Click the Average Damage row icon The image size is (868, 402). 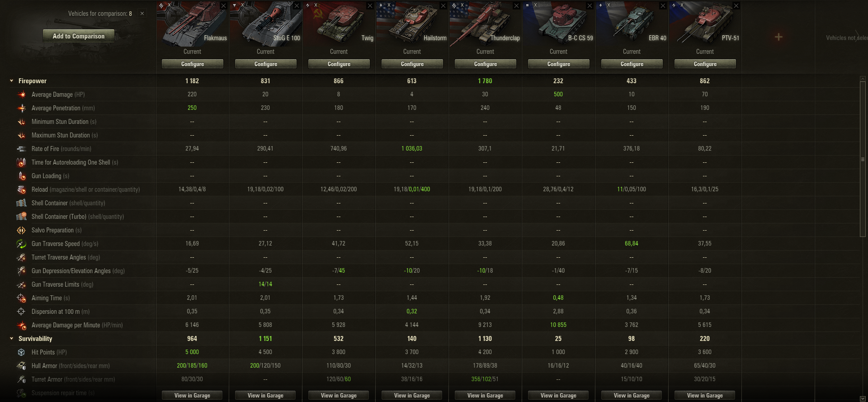click(x=22, y=95)
